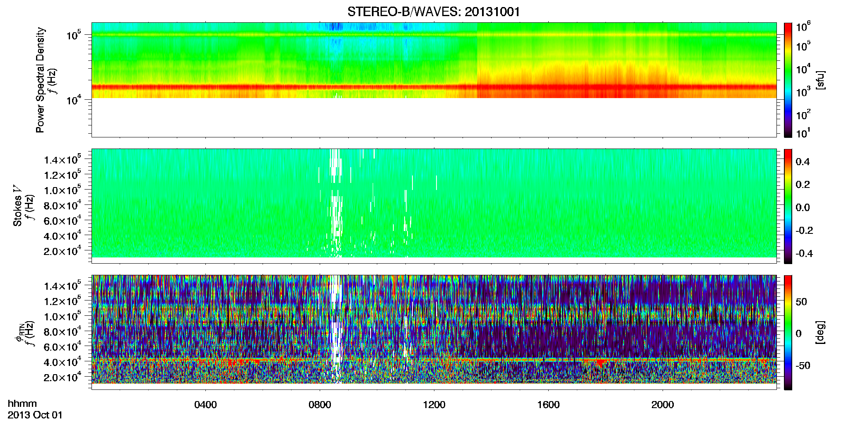Click the white data gap in the Stokes V panel
This screenshot has height=447, width=868.
[336, 203]
